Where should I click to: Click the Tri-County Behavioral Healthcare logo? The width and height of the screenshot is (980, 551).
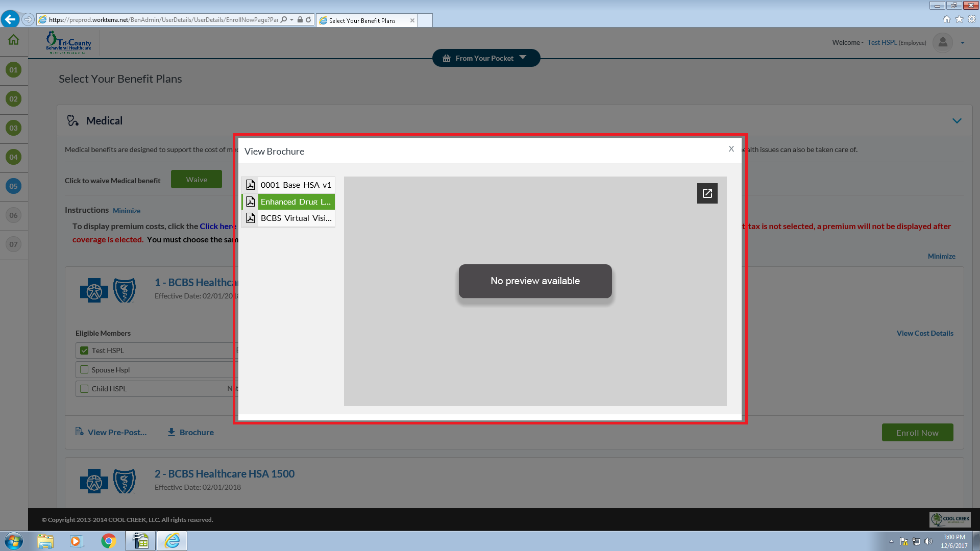68,43
